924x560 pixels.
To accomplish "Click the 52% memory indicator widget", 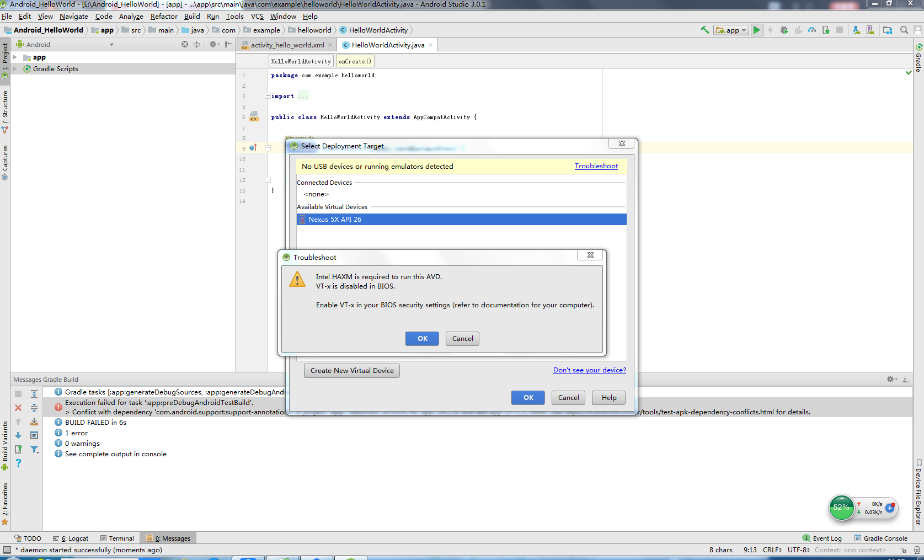I will click(x=841, y=507).
